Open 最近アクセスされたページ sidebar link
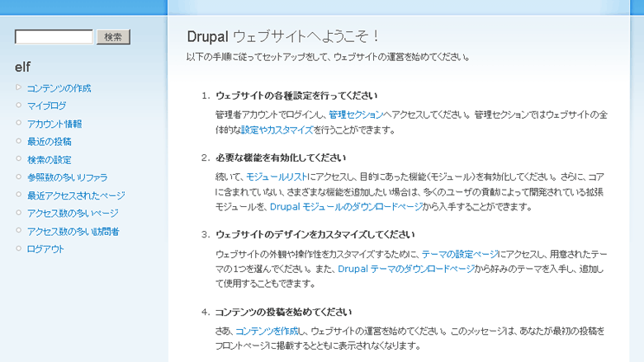This screenshot has height=362, width=644. [76, 195]
